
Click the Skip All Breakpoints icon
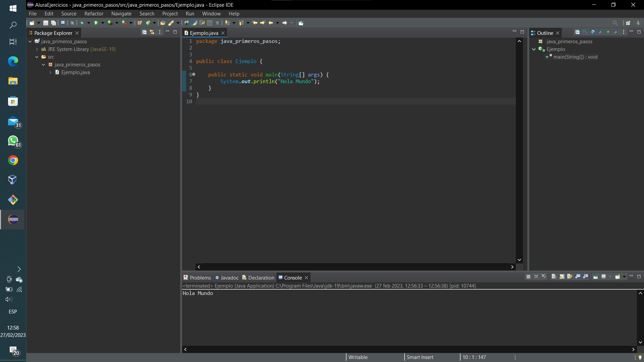[x=72, y=23]
